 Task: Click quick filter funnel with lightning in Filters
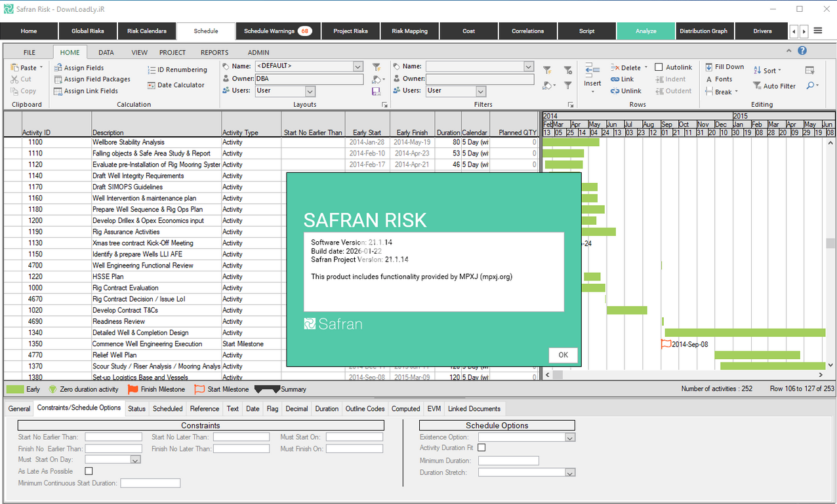coord(547,70)
